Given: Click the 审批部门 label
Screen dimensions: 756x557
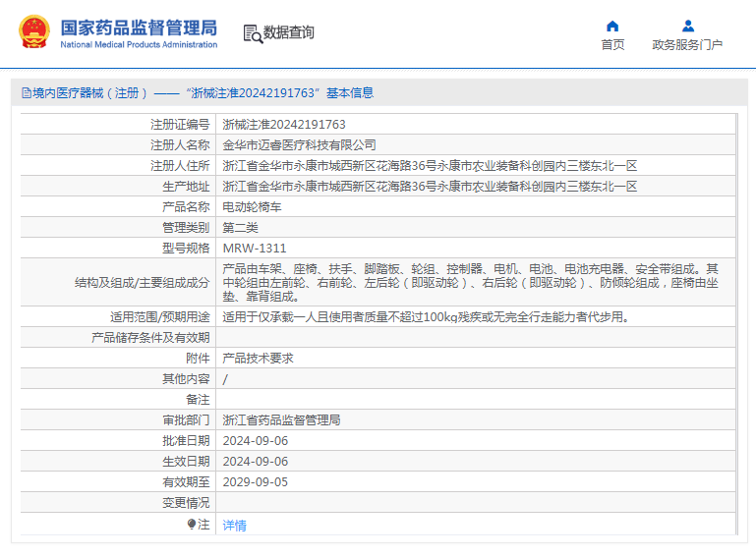Looking at the screenshot, I should (186, 420).
